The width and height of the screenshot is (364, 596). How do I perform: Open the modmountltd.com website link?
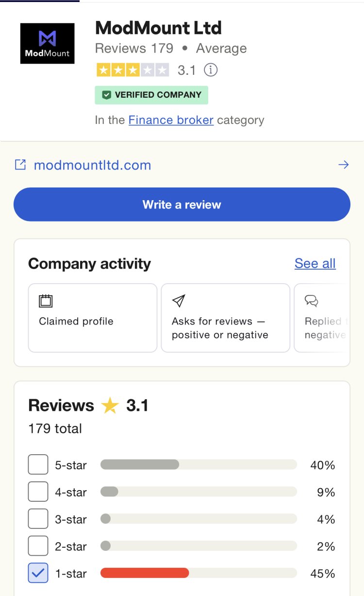(x=92, y=165)
